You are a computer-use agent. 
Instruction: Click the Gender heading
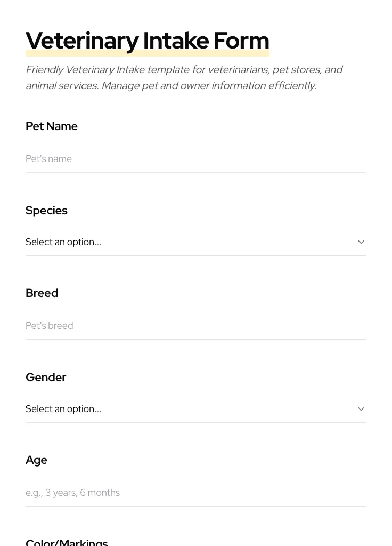46,378
